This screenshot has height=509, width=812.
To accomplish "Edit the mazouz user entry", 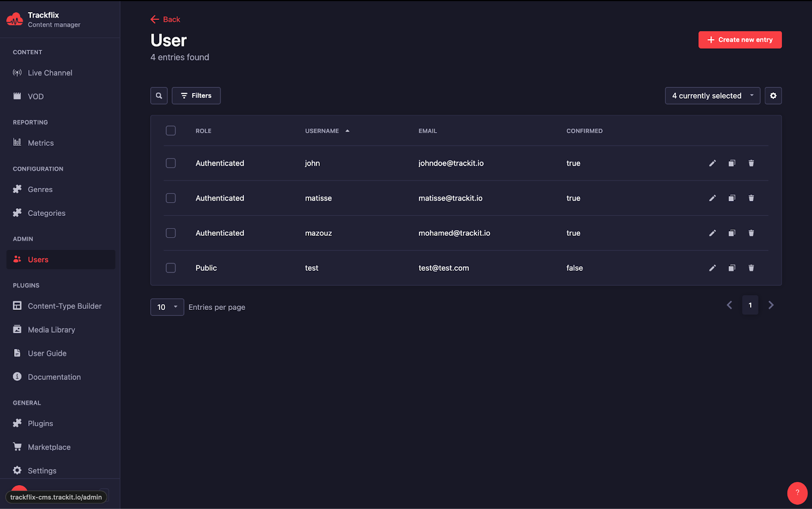I will click(x=713, y=233).
